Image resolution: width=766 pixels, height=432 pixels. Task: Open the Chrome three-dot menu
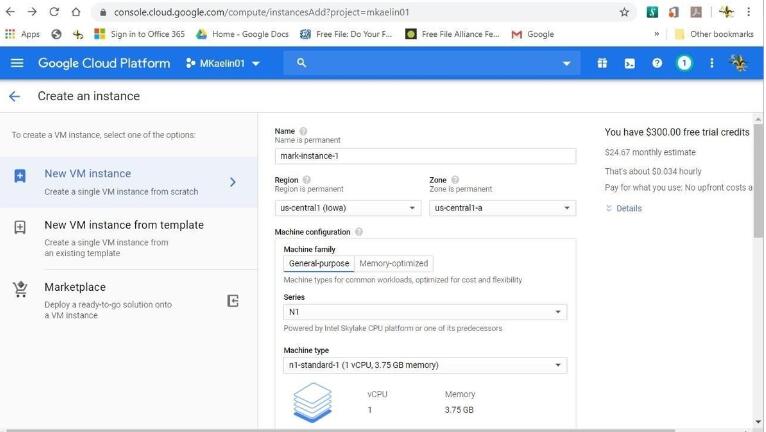point(749,12)
